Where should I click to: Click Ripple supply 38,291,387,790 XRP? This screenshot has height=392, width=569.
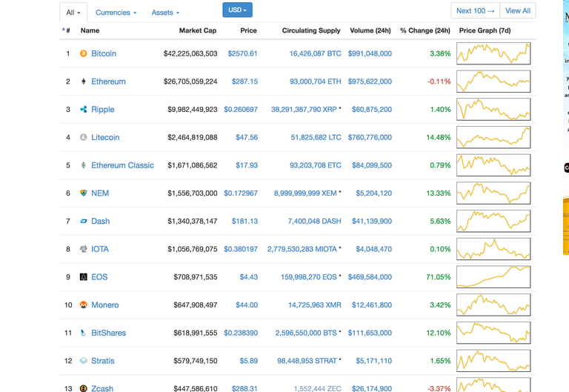(304, 110)
